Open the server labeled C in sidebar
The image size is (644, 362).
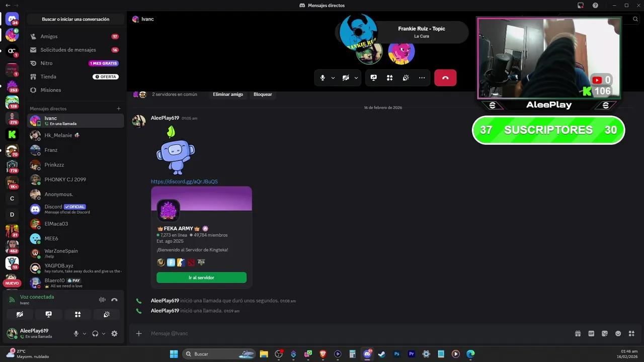click(12, 199)
